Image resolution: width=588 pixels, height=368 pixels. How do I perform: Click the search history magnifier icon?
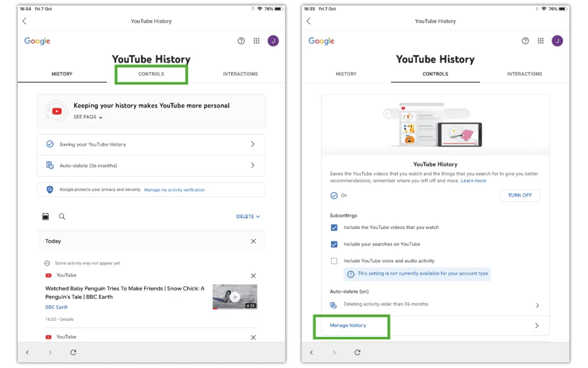(62, 216)
